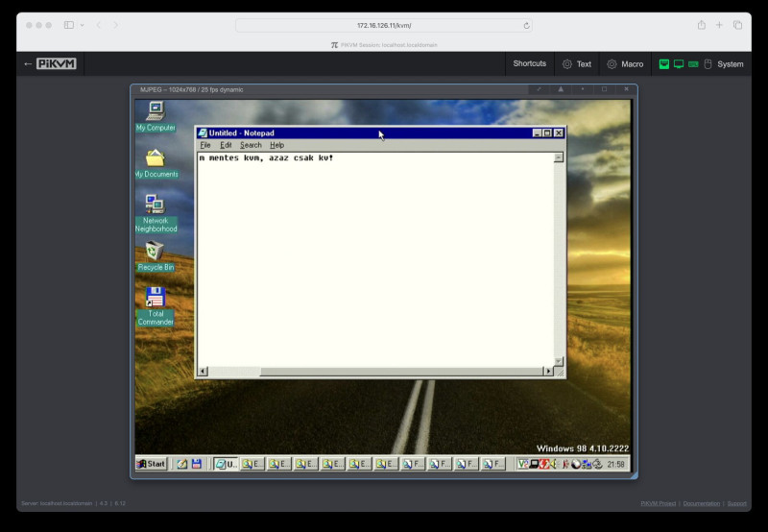Viewport: 768px width, 532px height.
Task: Open the browser sidebar dropdown chevron
Action: (x=82, y=25)
